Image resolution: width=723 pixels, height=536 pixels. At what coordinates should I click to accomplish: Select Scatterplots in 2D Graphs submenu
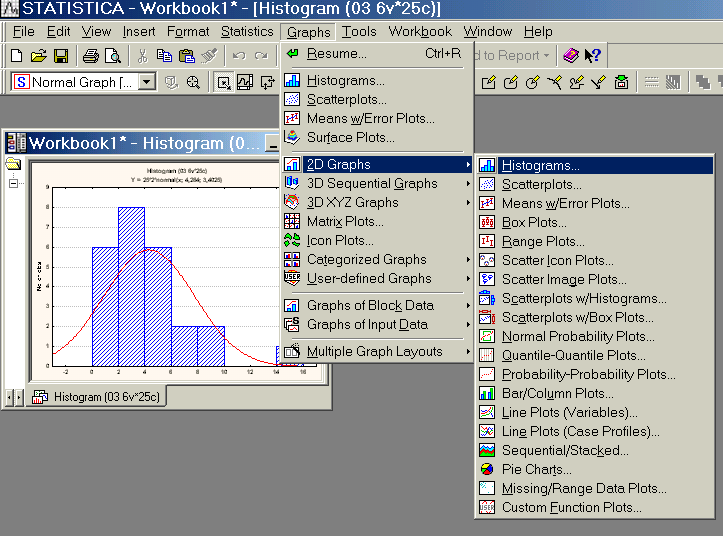pos(595,185)
